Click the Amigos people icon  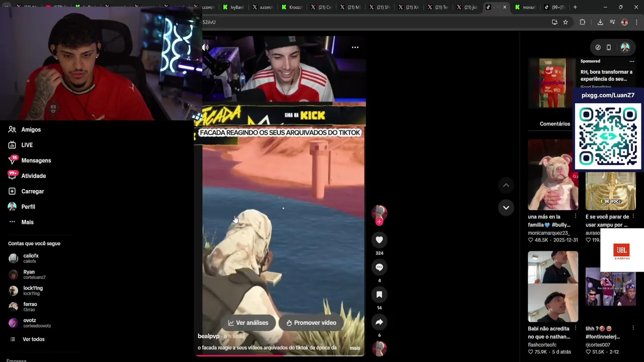[12, 129]
